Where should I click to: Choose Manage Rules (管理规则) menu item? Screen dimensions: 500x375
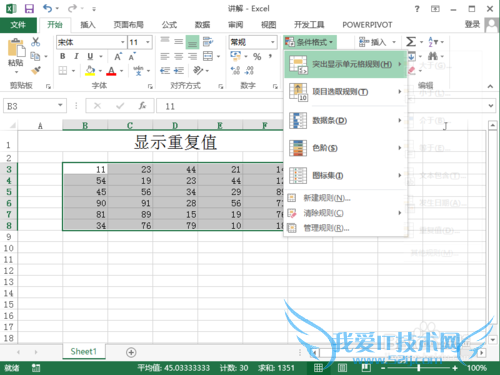click(346, 228)
